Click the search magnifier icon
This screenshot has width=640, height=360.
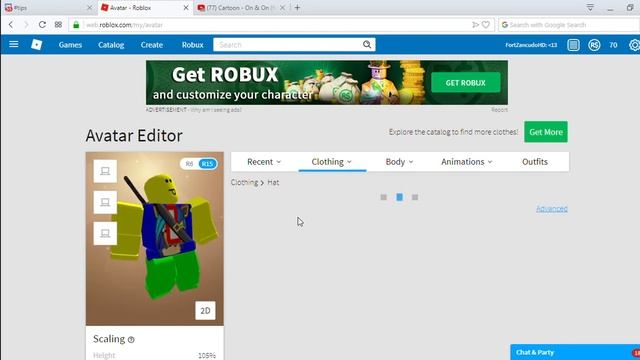(367, 44)
